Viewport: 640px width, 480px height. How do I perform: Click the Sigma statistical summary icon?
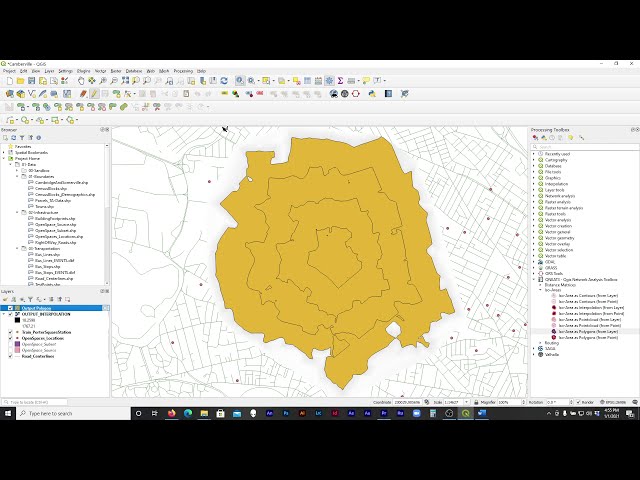tap(340, 81)
